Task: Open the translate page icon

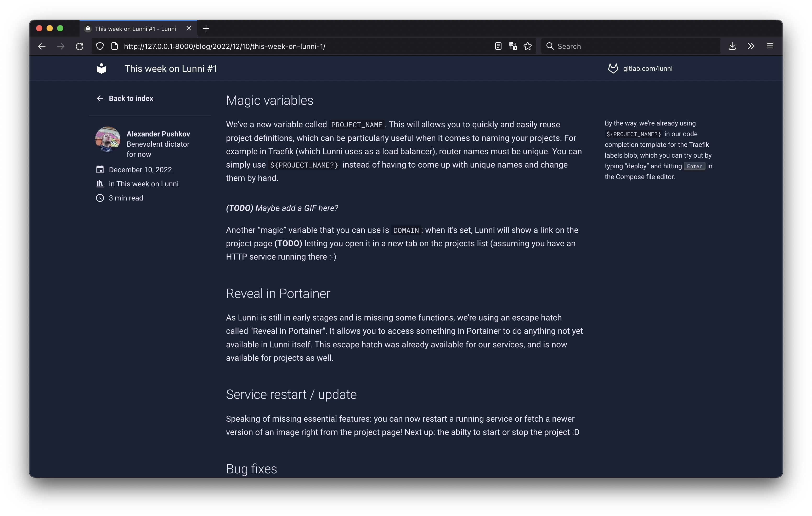Action: [x=513, y=46]
